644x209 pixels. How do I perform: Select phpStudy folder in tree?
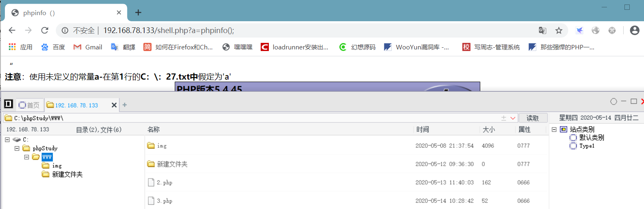click(x=40, y=148)
